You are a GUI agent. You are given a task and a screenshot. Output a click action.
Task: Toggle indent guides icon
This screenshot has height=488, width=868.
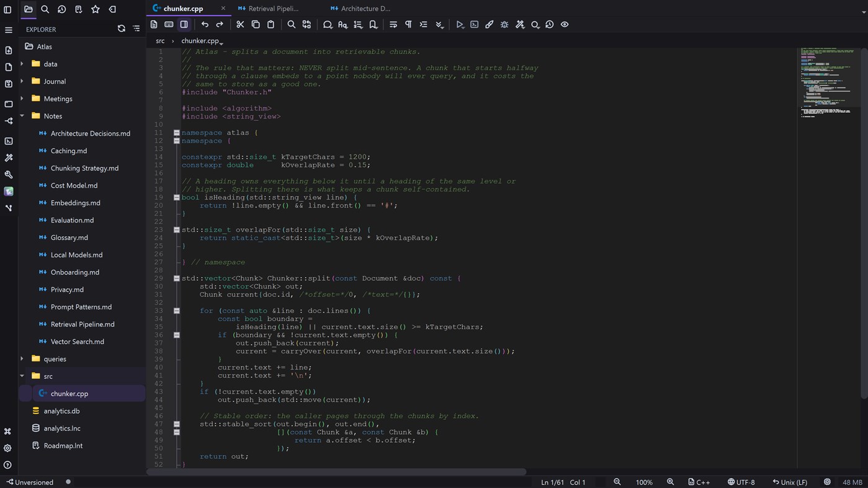(424, 25)
